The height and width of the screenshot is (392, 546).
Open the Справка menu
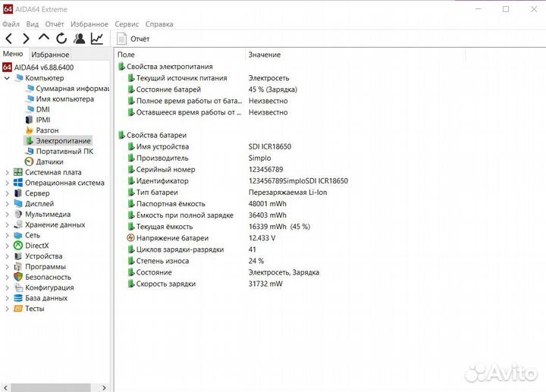click(x=159, y=24)
